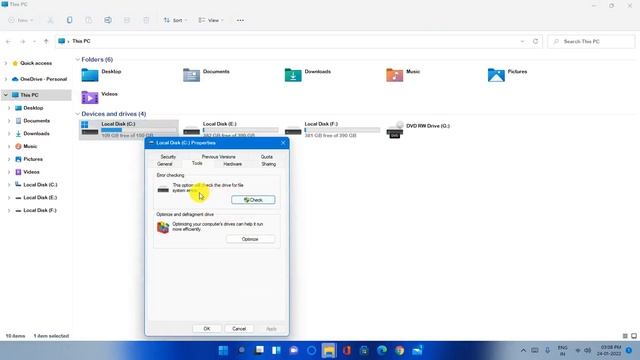Open the Music folder icon in Folders
This screenshot has height=360, width=640.
coord(395,75)
